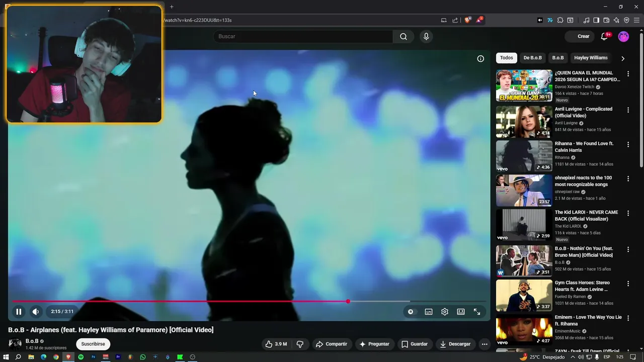Image resolution: width=644 pixels, height=362 pixels.
Task: Open YouTube notifications bell
Action: tap(605, 36)
